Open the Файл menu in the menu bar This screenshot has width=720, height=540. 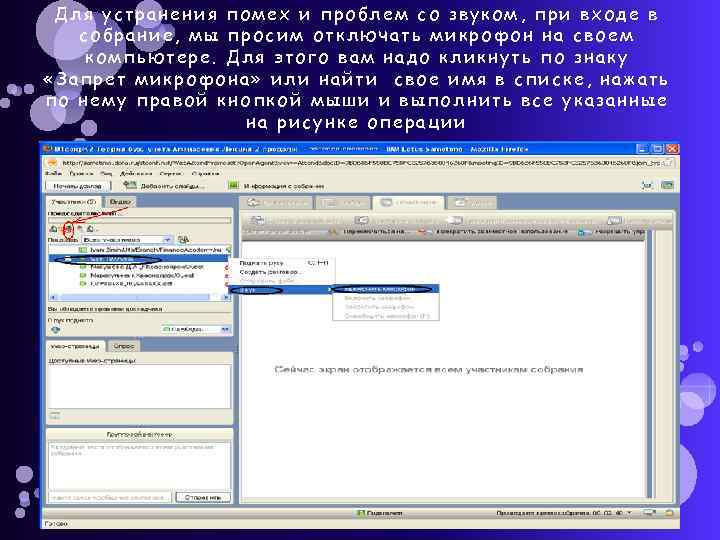(x=53, y=174)
